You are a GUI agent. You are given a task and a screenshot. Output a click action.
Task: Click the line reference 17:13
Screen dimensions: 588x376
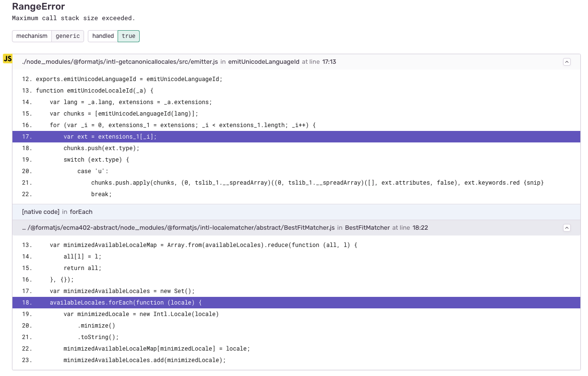(329, 61)
